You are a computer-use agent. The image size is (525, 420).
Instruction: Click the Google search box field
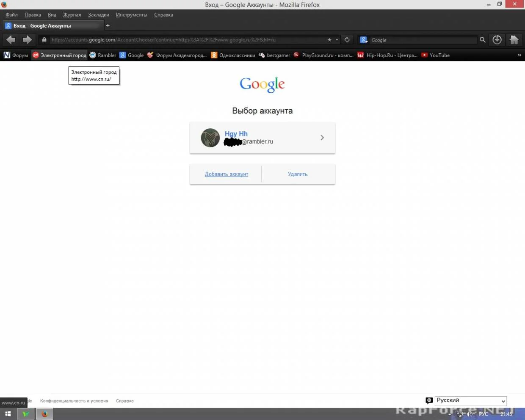coord(423,40)
